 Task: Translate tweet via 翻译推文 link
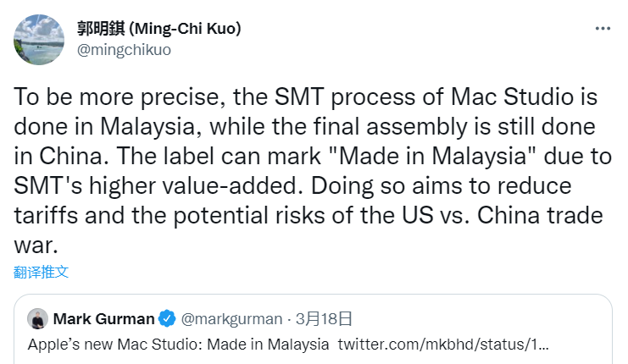[41, 272]
